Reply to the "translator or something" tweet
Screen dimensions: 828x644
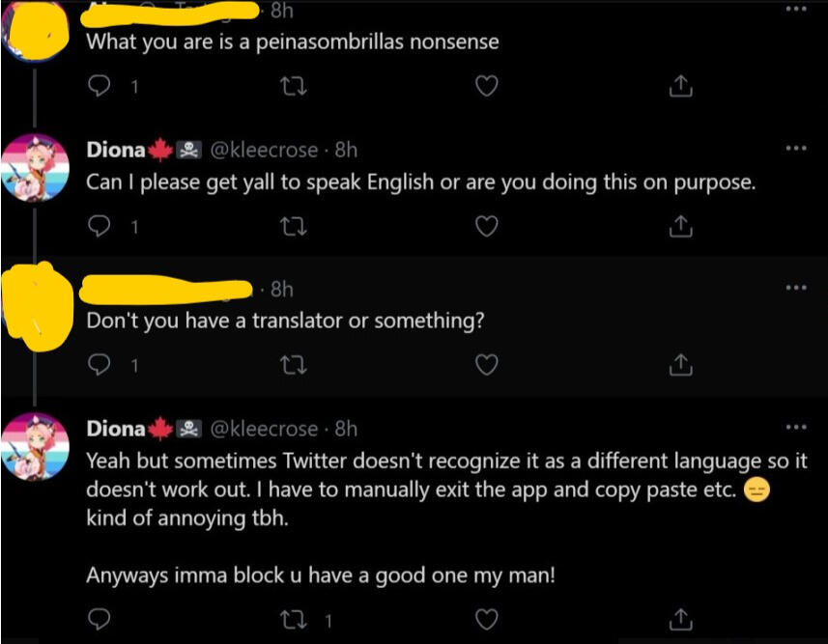(x=100, y=365)
